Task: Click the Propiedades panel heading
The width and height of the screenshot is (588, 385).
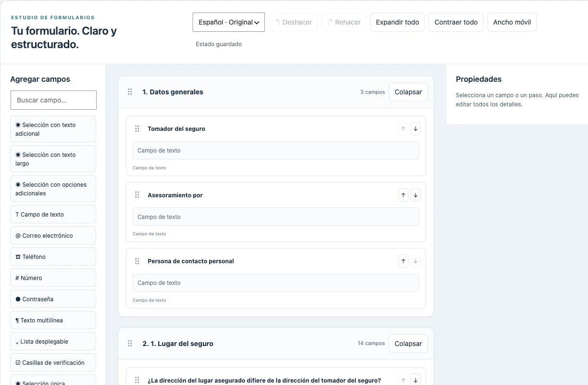Action: pos(479,79)
